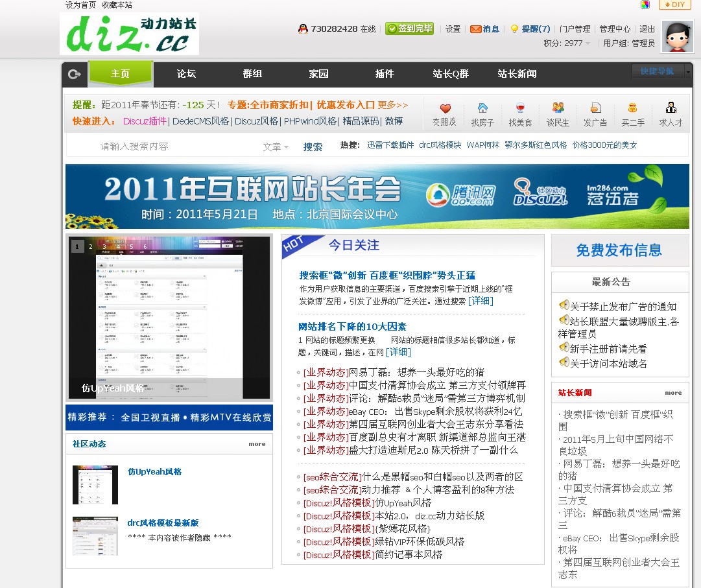Open 网易丁磊：想养一头最好吃的猪 in 今日关注
The image size is (701, 588).
pyautogui.click(x=416, y=372)
